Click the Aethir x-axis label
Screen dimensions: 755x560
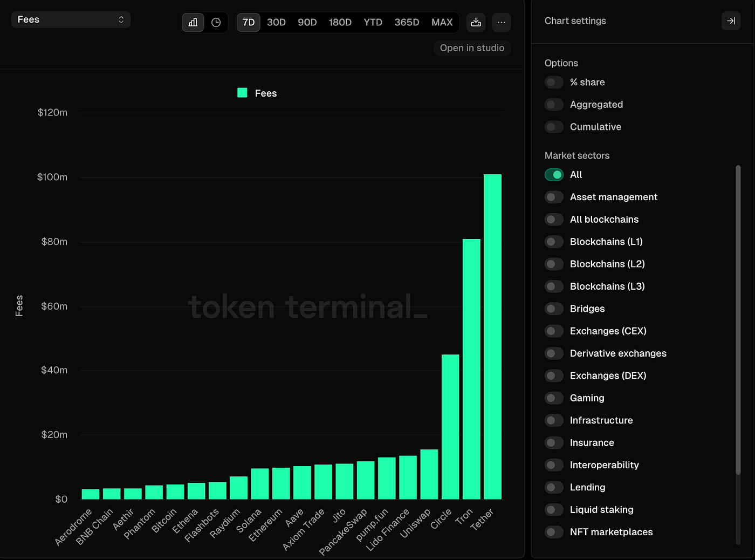click(x=123, y=520)
